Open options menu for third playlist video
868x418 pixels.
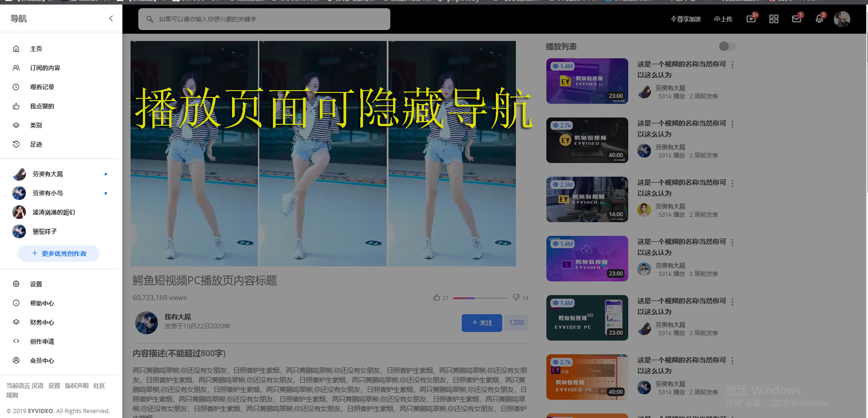(732, 184)
